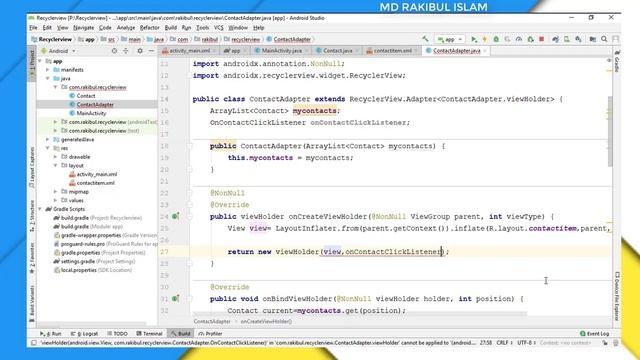Viewport: 640px width, 360px height.
Task: Start debugging with the green bug icon
Action: coord(496,39)
